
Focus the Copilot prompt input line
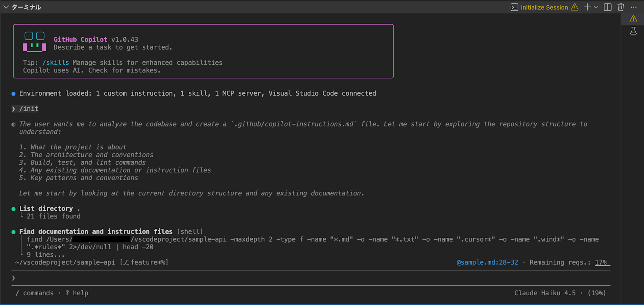click(311, 278)
